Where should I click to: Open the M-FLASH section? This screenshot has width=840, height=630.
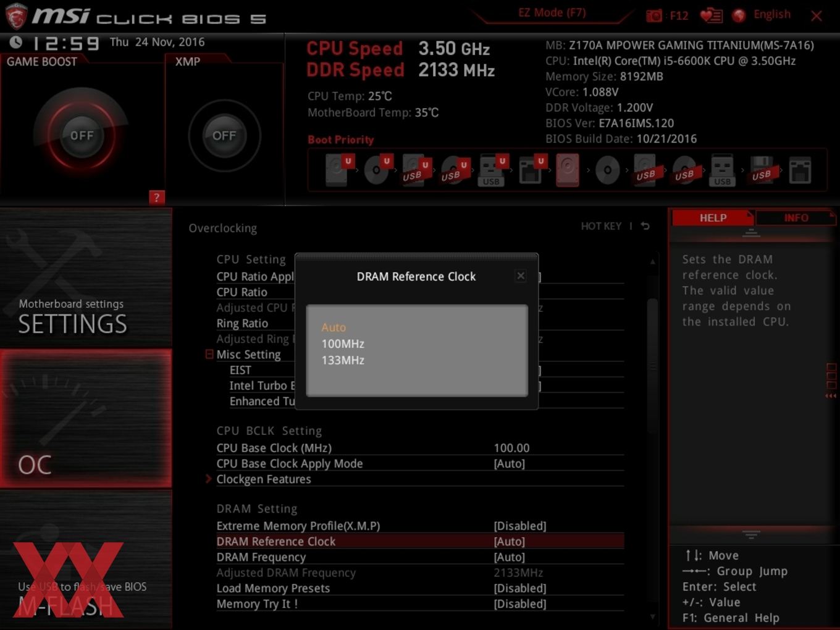tap(86, 560)
